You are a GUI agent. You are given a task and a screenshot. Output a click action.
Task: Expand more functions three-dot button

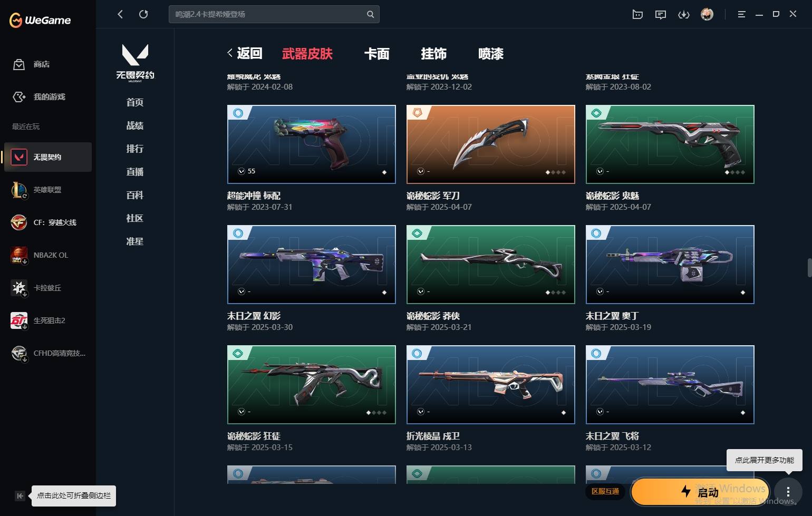point(788,492)
